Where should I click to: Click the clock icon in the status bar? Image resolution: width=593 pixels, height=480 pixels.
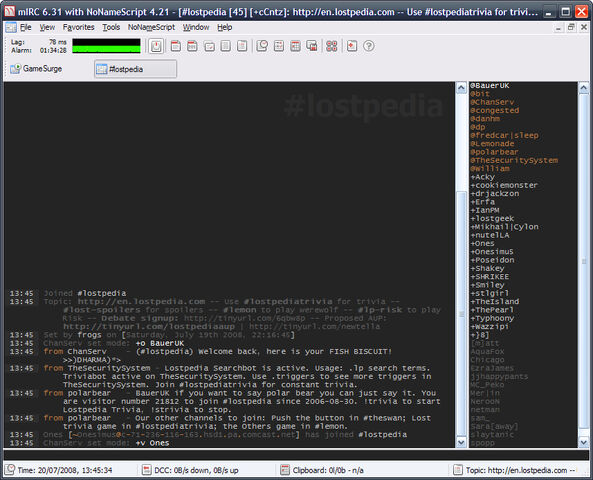click(x=10, y=470)
